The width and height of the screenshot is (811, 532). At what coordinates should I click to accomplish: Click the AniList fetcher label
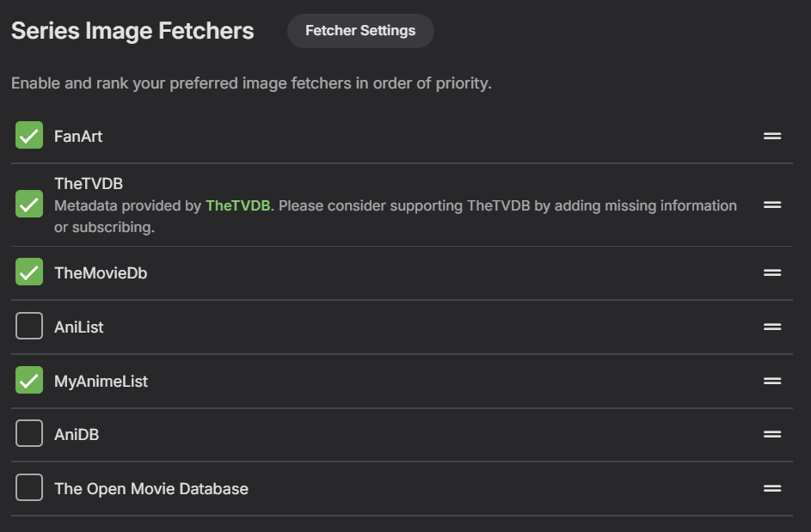(79, 327)
